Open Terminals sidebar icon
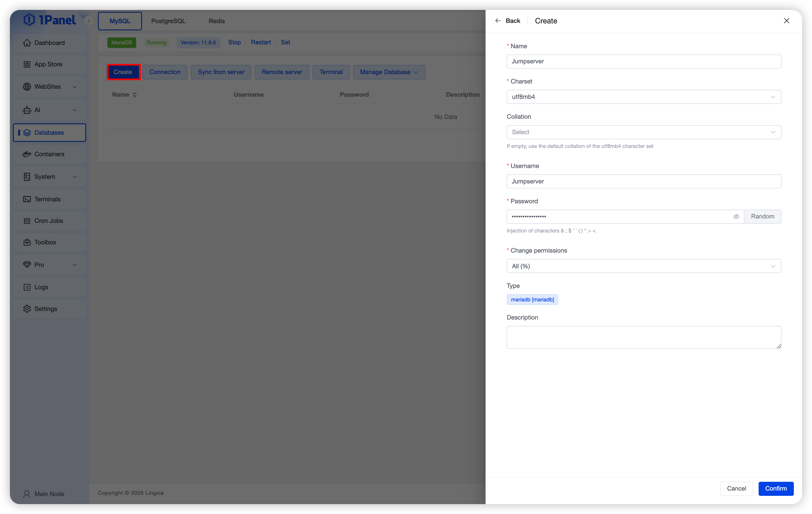Screen dimensions: 812x514 tap(27, 199)
